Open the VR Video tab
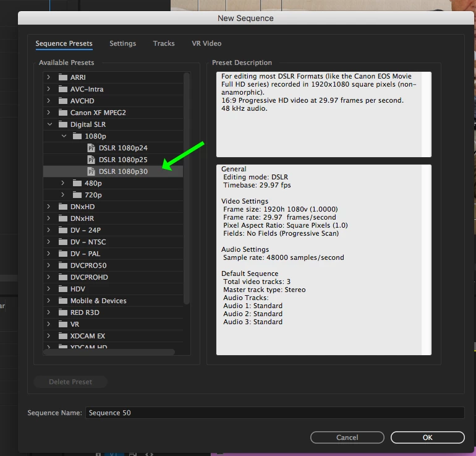Screen dimensions: 476x456 pyautogui.click(x=206, y=43)
